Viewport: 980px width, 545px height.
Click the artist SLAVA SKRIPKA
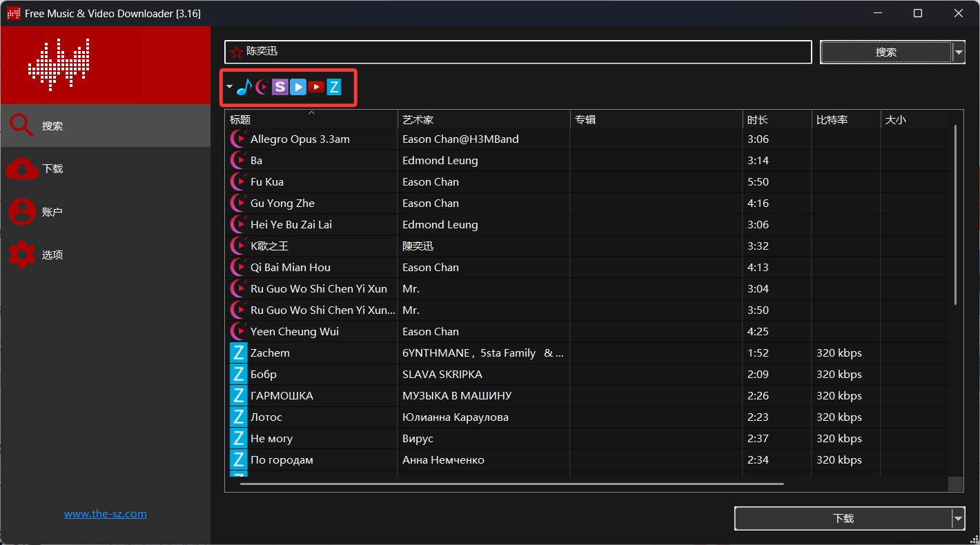[x=442, y=375]
